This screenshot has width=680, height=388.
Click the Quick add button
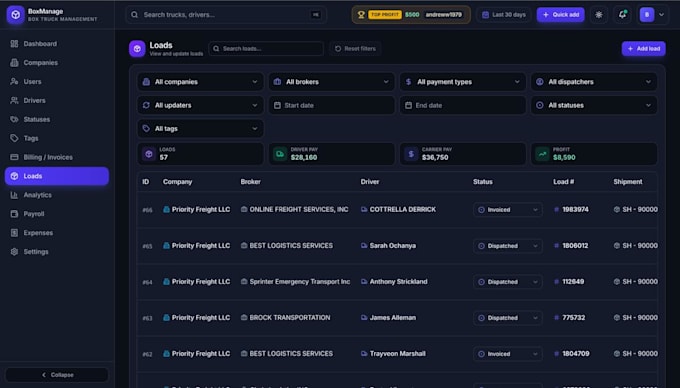560,15
